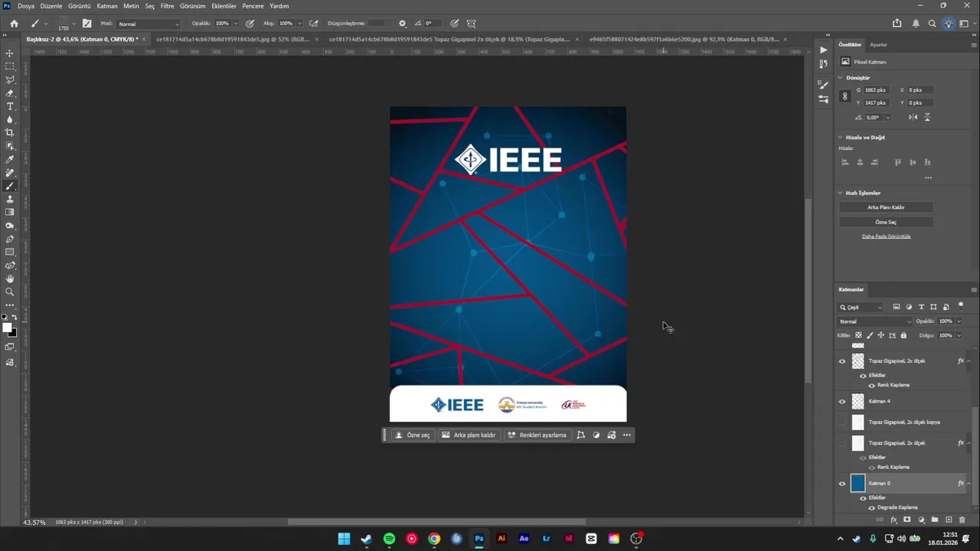
Task: Select the Brush tool in toolbar
Action: (x=10, y=186)
